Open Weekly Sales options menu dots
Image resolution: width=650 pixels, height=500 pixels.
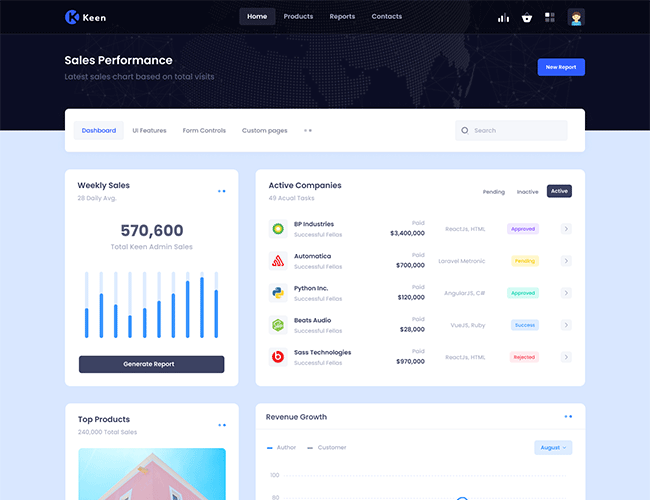pyautogui.click(x=222, y=191)
